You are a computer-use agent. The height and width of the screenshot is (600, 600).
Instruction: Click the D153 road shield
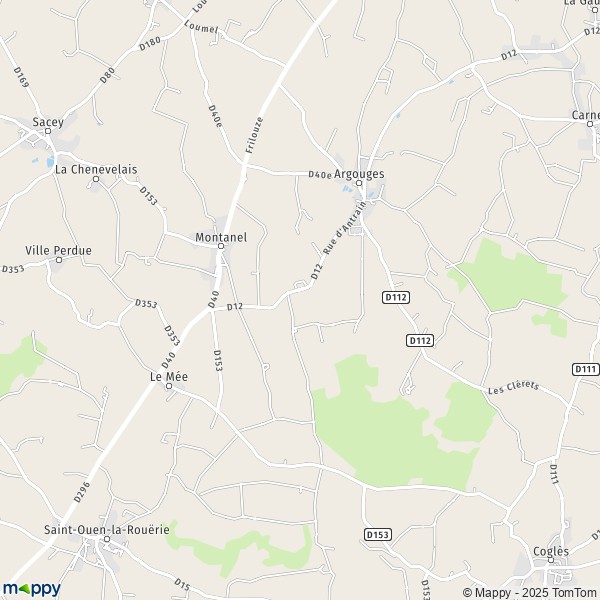point(378,535)
